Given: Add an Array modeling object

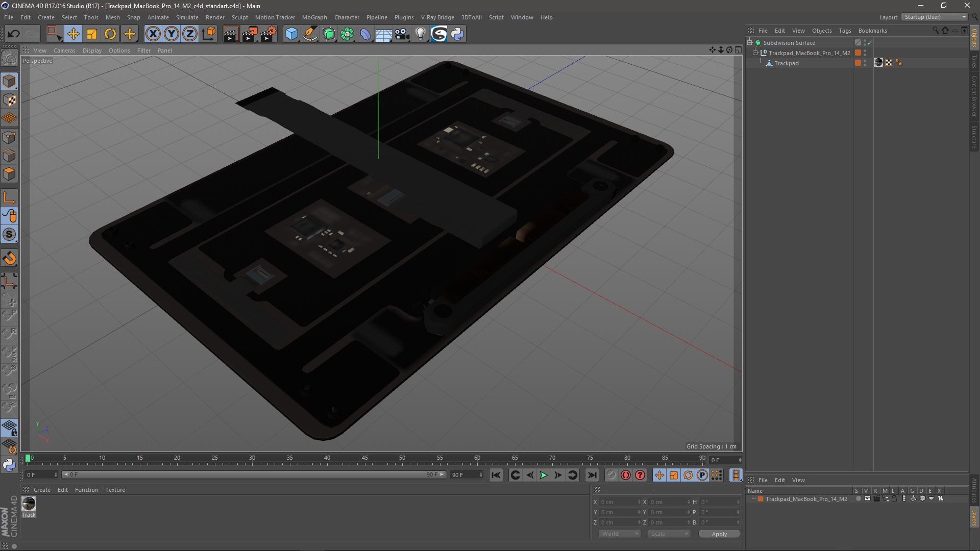Looking at the screenshot, I should [347, 34].
